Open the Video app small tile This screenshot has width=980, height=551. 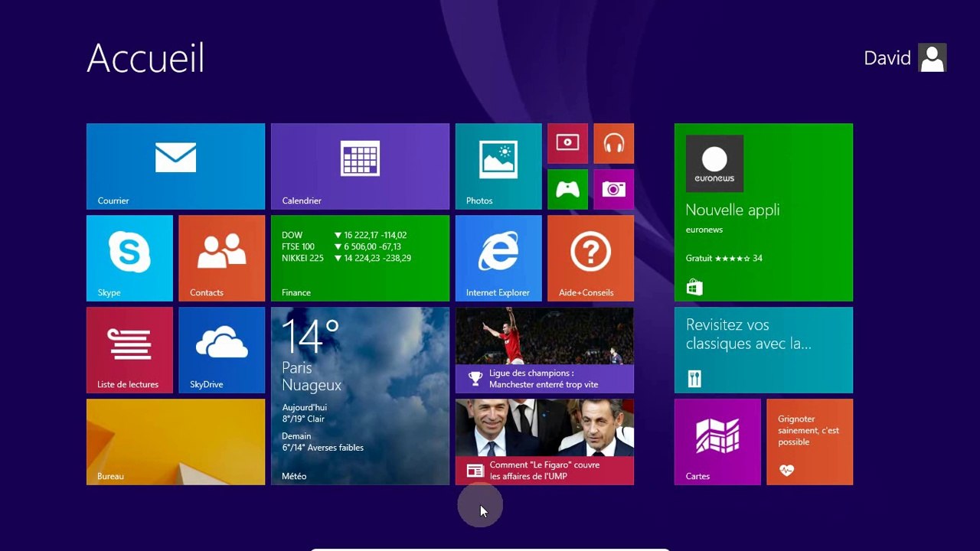(x=567, y=143)
